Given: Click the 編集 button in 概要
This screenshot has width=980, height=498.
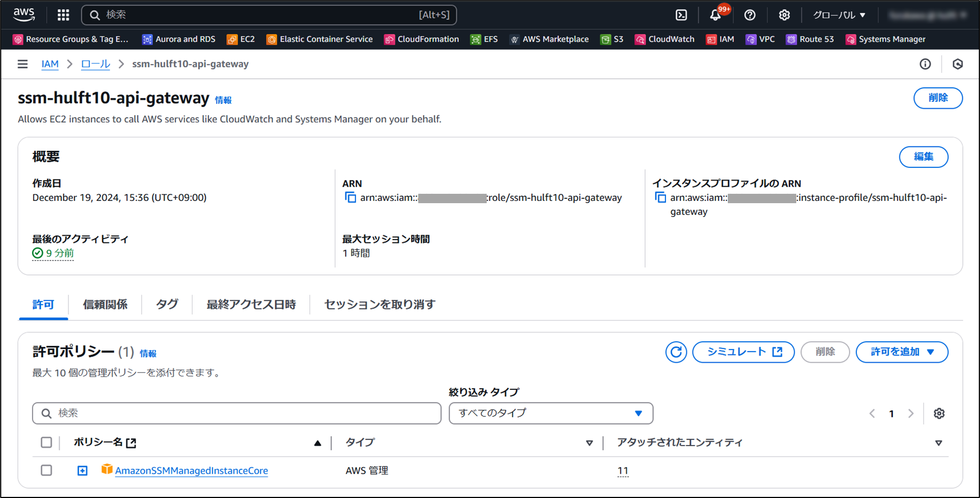Looking at the screenshot, I should (x=924, y=157).
